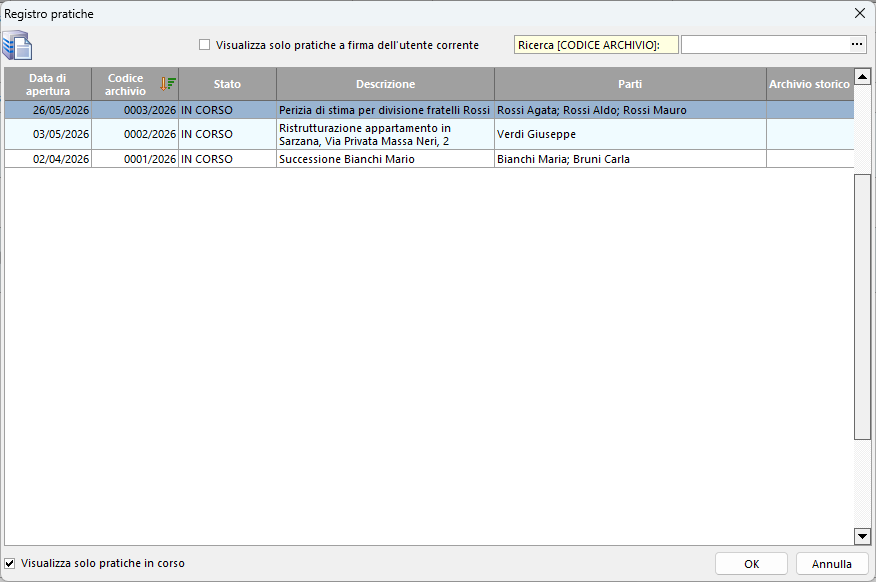Click the Parti column header
This screenshot has width=876, height=582.
(x=630, y=84)
